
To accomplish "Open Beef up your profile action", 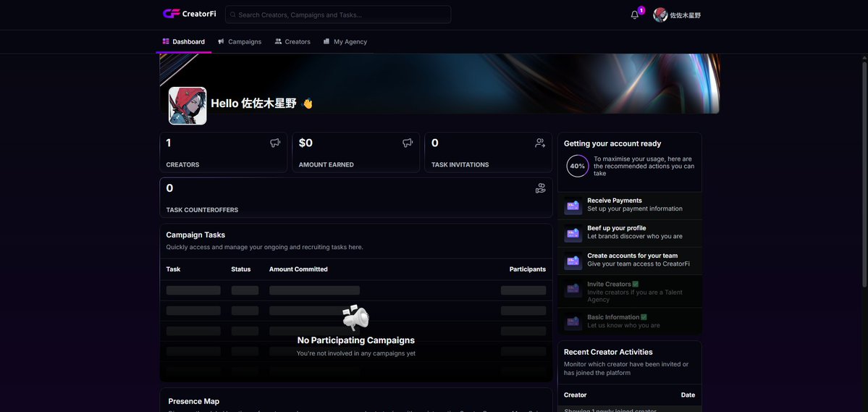I will pos(630,233).
